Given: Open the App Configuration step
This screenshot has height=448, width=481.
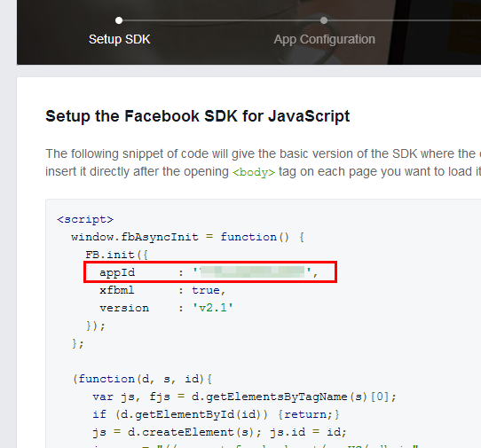Looking at the screenshot, I should (324, 40).
